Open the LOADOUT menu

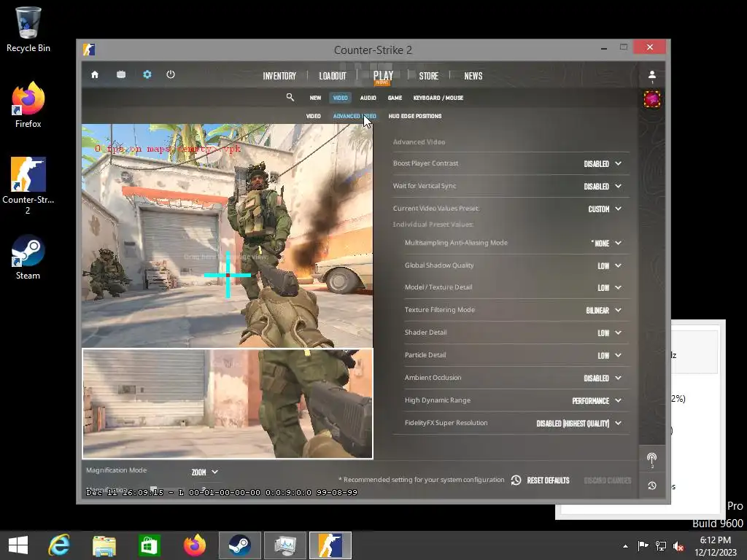point(333,76)
